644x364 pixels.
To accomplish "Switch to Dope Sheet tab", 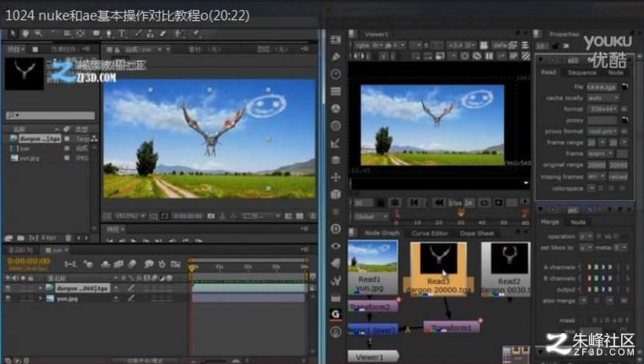I will 477,233.
